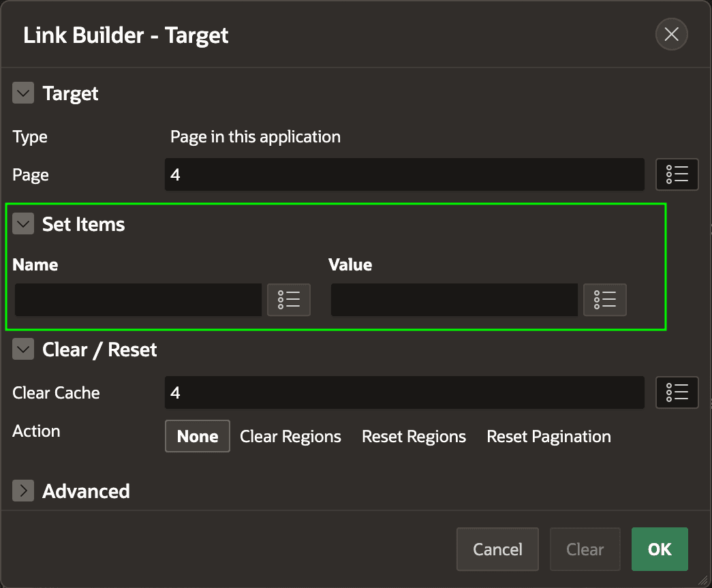Select the Clear Regions action
Viewport: 712px width, 588px height.
point(291,436)
